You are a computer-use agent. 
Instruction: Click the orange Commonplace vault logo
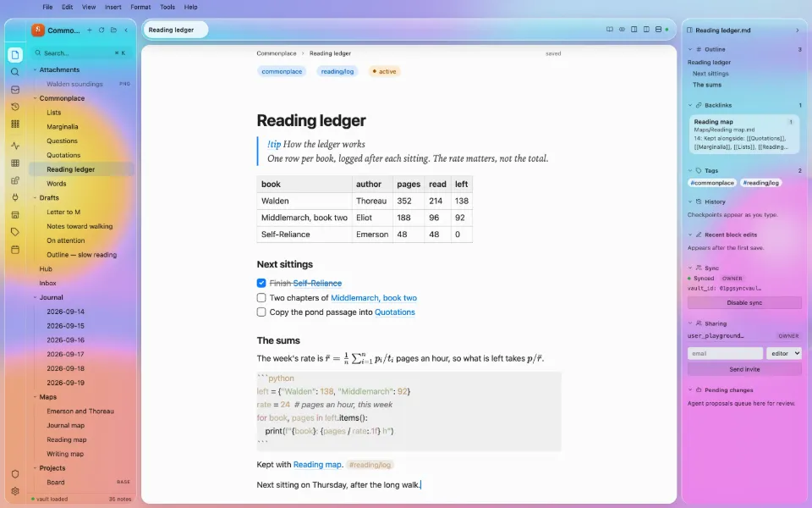(x=38, y=30)
